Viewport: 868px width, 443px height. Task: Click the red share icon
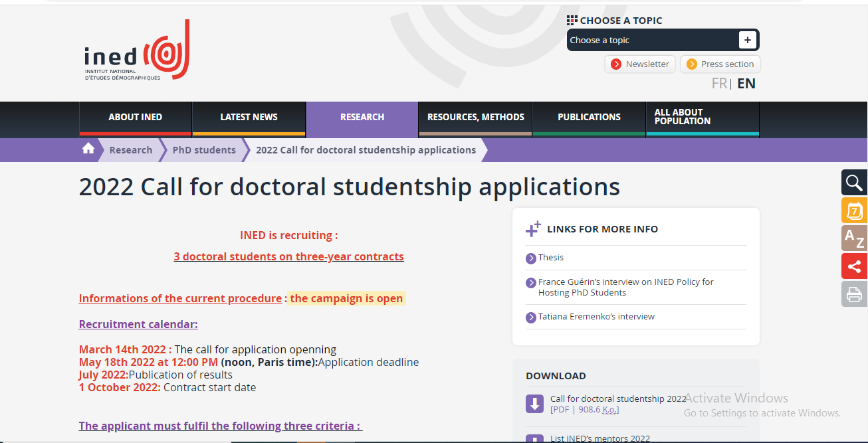click(x=854, y=266)
